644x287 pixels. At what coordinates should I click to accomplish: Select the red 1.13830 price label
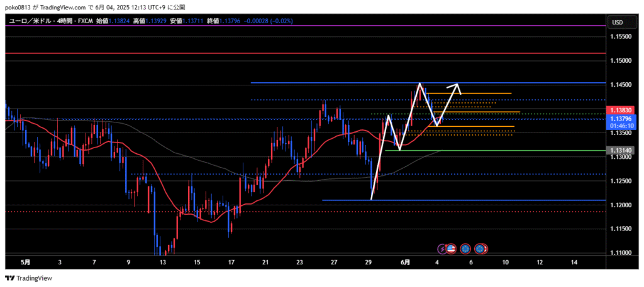[619, 109]
